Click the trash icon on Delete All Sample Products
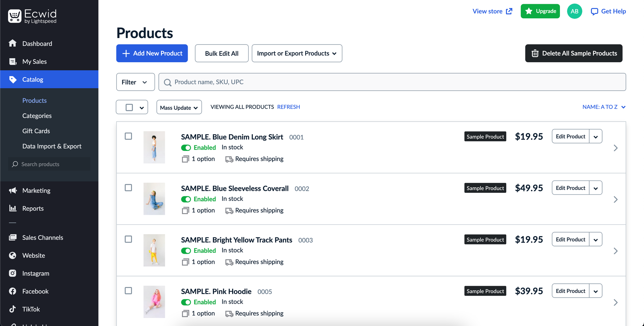Viewport: 644px width, 326px height. pyautogui.click(x=535, y=53)
